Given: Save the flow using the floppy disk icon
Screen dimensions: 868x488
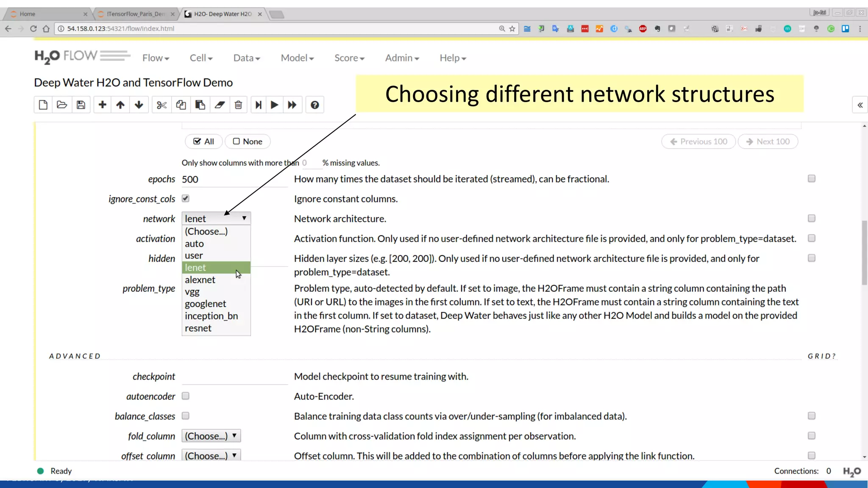Looking at the screenshot, I should click(81, 105).
